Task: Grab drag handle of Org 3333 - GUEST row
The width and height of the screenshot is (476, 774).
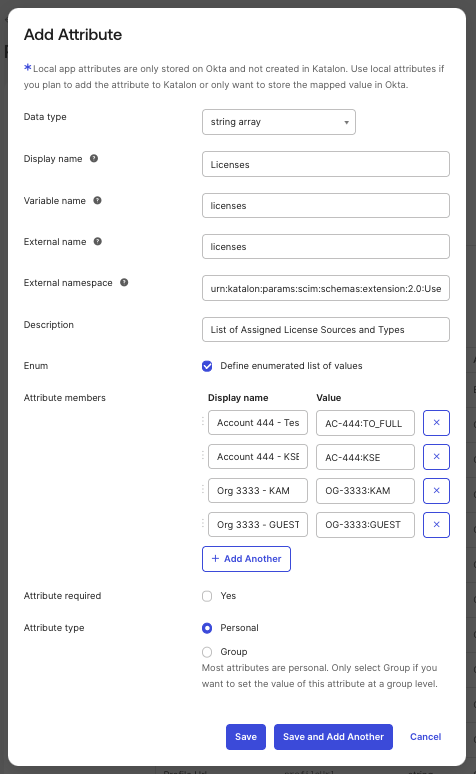Action: point(203,523)
